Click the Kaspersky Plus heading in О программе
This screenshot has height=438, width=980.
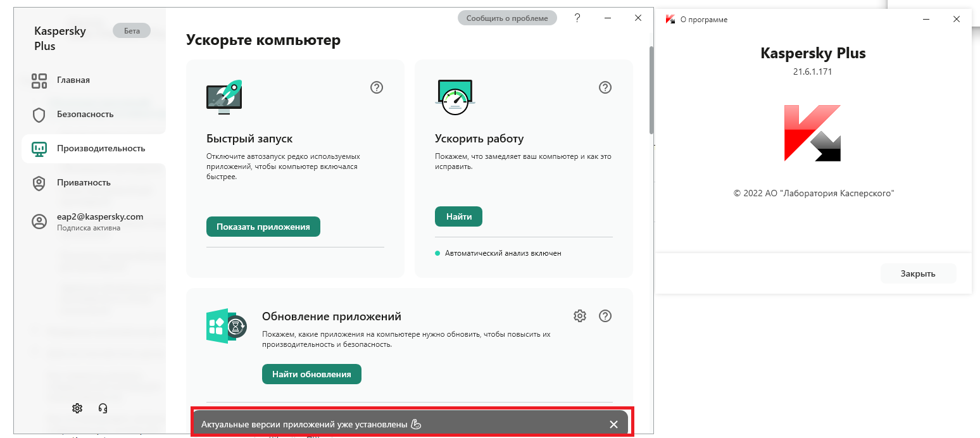click(x=813, y=53)
